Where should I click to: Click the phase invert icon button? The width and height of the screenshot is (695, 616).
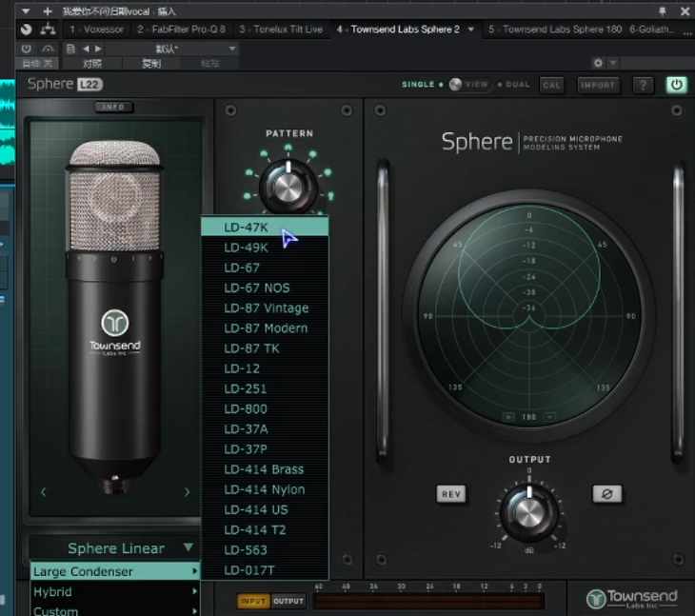(607, 494)
